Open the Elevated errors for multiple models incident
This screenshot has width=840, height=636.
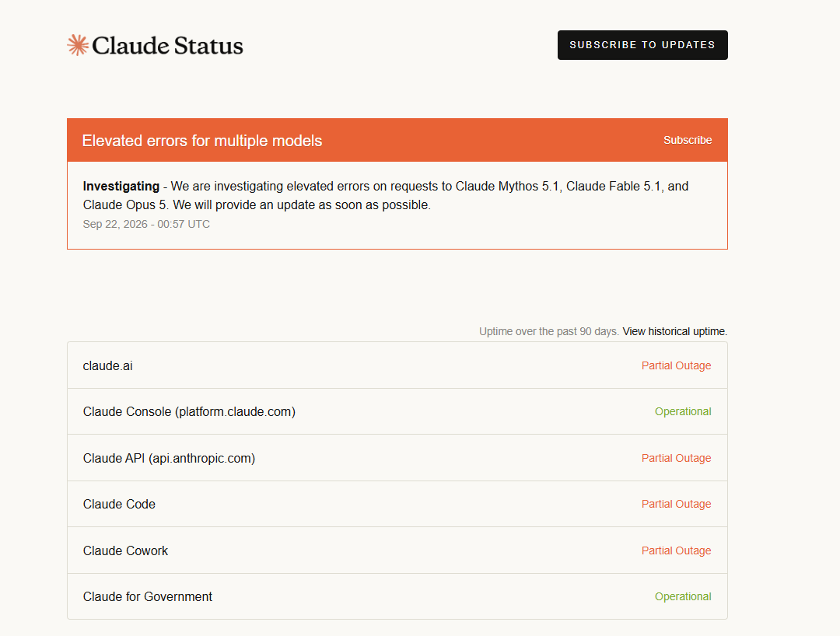[x=202, y=141]
